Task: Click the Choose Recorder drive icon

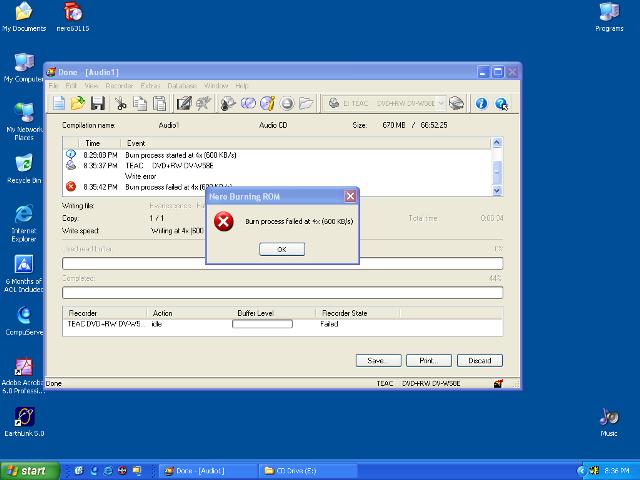Action: (x=457, y=103)
